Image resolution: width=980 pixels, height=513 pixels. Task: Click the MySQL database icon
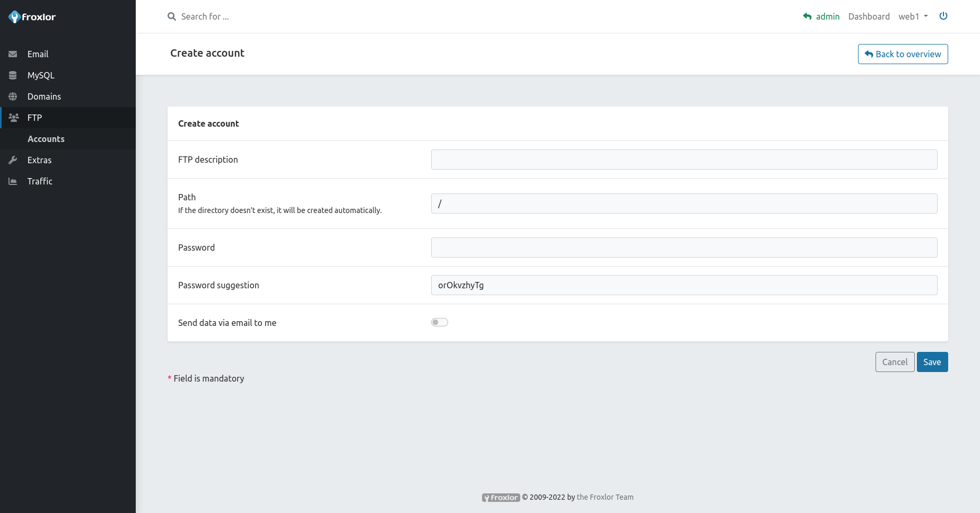click(x=13, y=75)
